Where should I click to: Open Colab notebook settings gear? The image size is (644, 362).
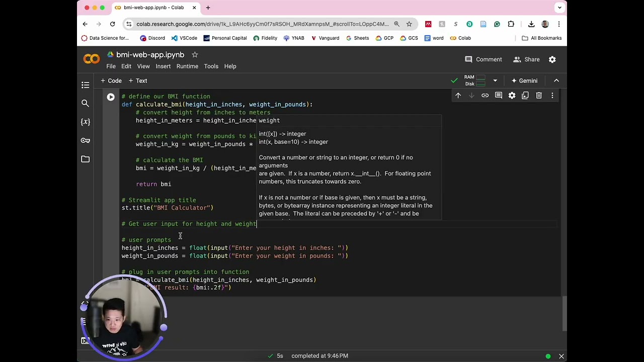552,59
